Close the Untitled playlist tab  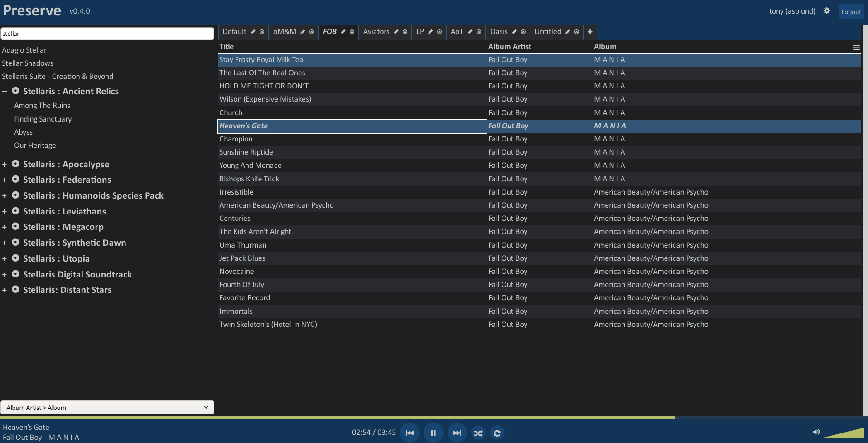point(577,32)
